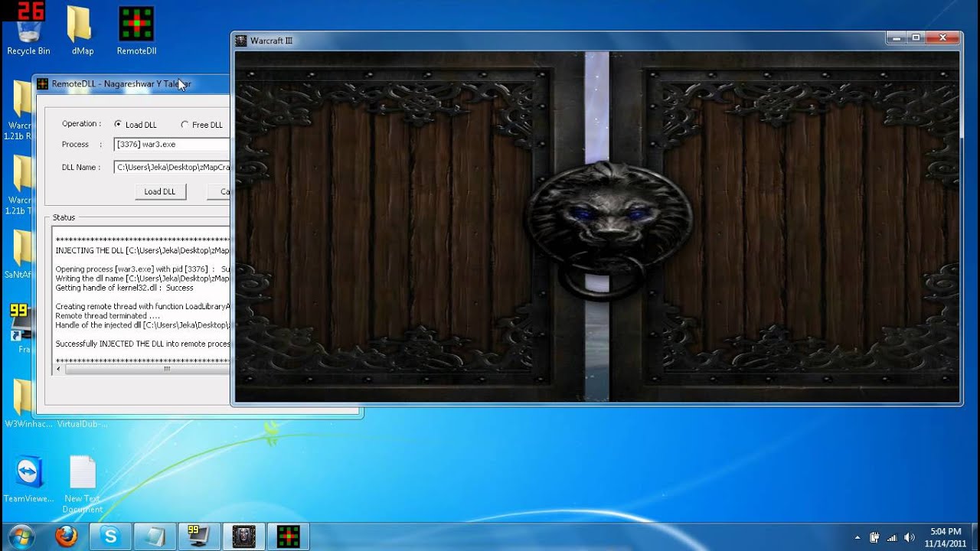The width and height of the screenshot is (980, 551).
Task: Switch to Warcraft III taskbar button
Action: pyautogui.click(x=244, y=536)
